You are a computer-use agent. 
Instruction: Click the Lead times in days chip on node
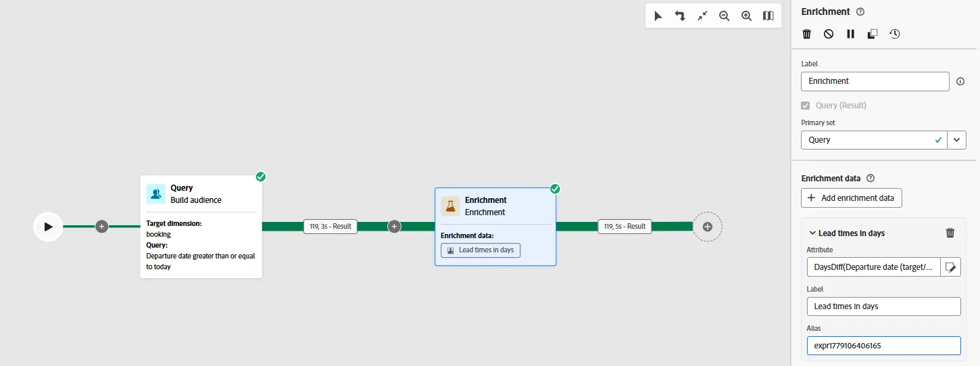(481, 250)
